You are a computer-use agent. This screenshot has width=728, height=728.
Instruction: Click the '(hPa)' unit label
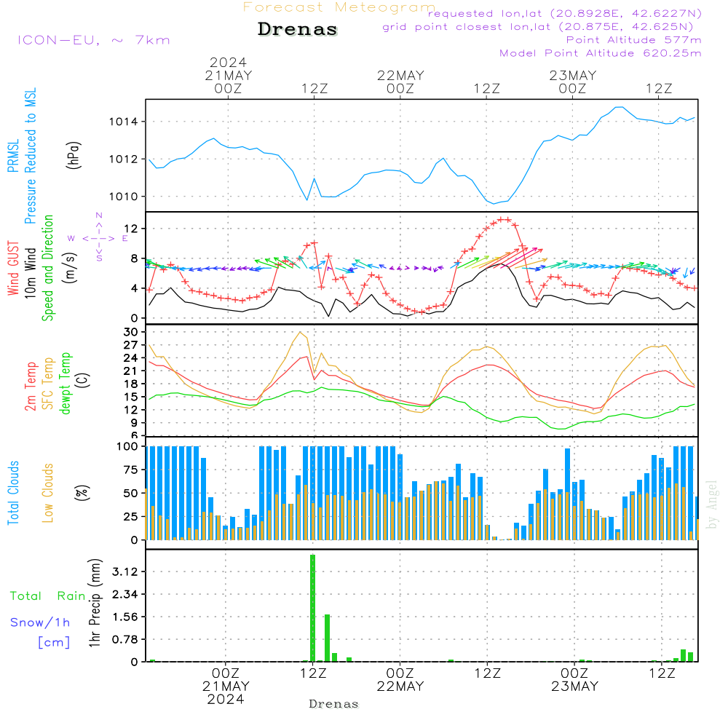(74, 155)
